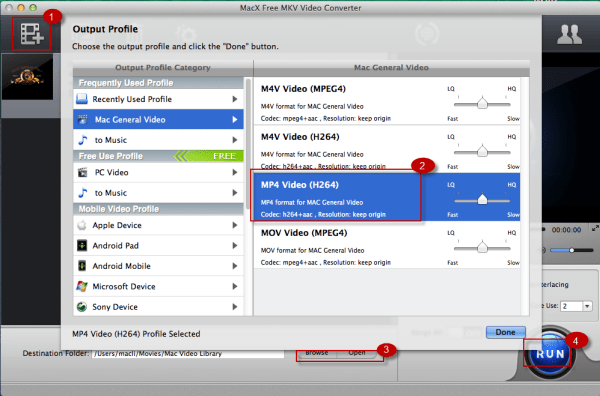Screen dimensions: 600x396
Task: Expand first to Music arrow under Frequently Used
Action: click(x=235, y=140)
